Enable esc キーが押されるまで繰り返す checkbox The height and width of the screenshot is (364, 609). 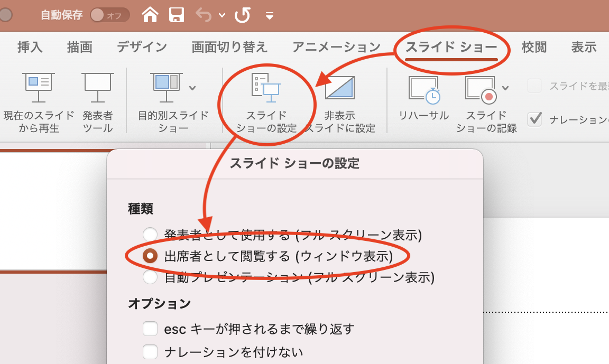tap(150, 329)
